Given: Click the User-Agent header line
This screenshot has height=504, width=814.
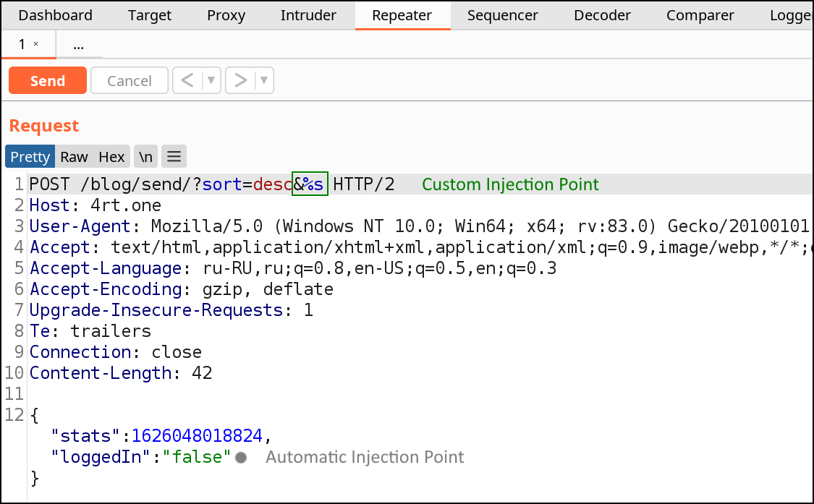Looking at the screenshot, I should (419, 226).
